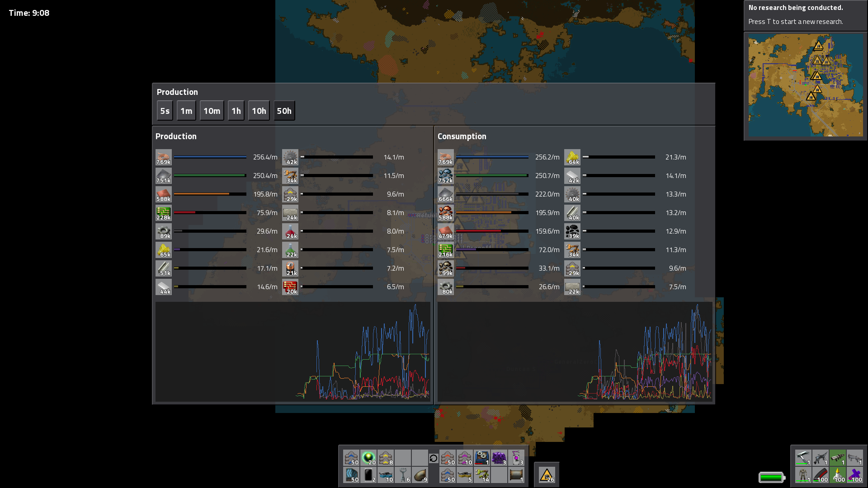Viewport: 868px width, 488px height.
Task: Click the 256.4/m production rate value
Action: click(x=265, y=157)
